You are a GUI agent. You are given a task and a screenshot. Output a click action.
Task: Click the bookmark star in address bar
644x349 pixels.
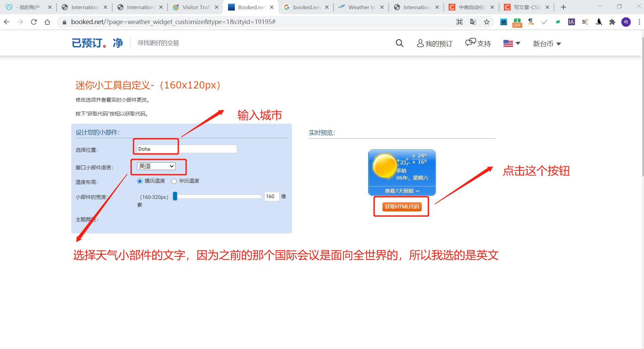coord(487,22)
